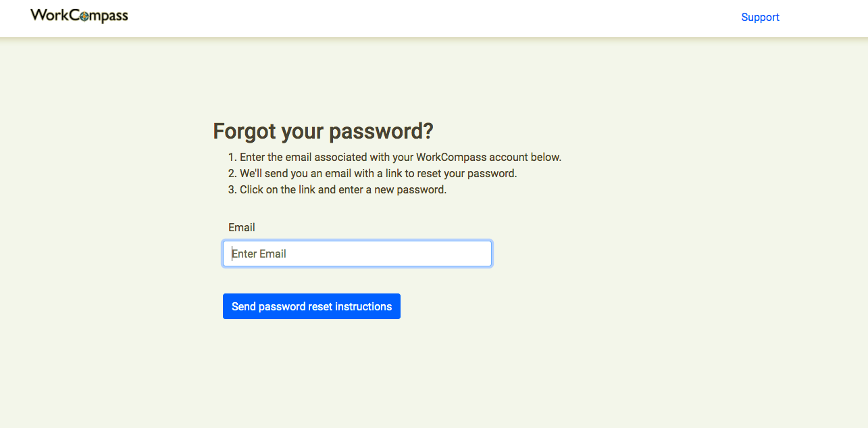The image size is (868, 428).
Task: Click the empty white header bar center
Action: [x=432, y=18]
